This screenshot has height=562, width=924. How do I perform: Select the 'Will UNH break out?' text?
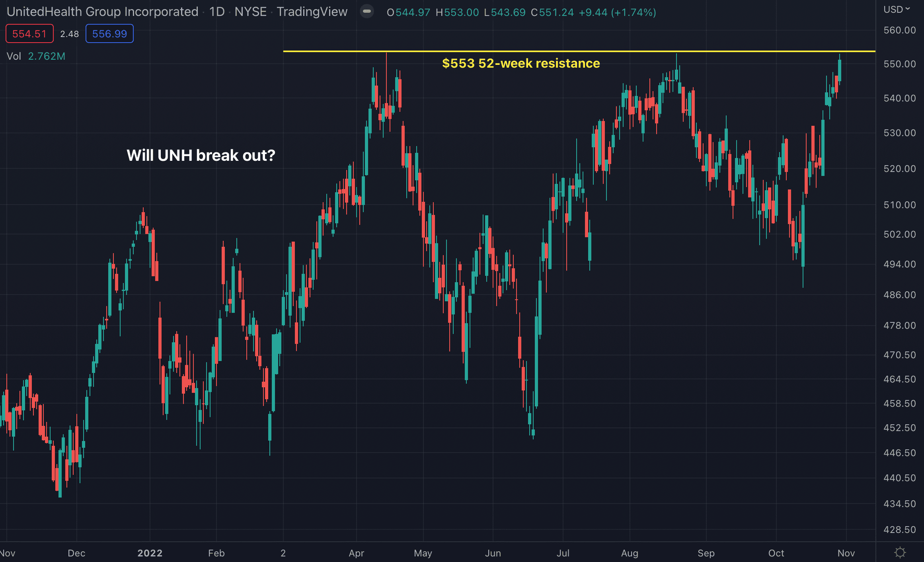click(x=201, y=155)
